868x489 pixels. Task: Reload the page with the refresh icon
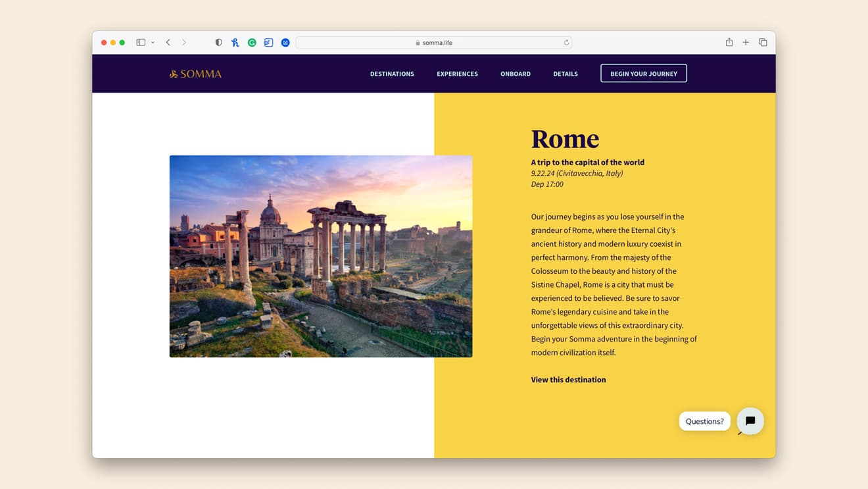(x=566, y=42)
